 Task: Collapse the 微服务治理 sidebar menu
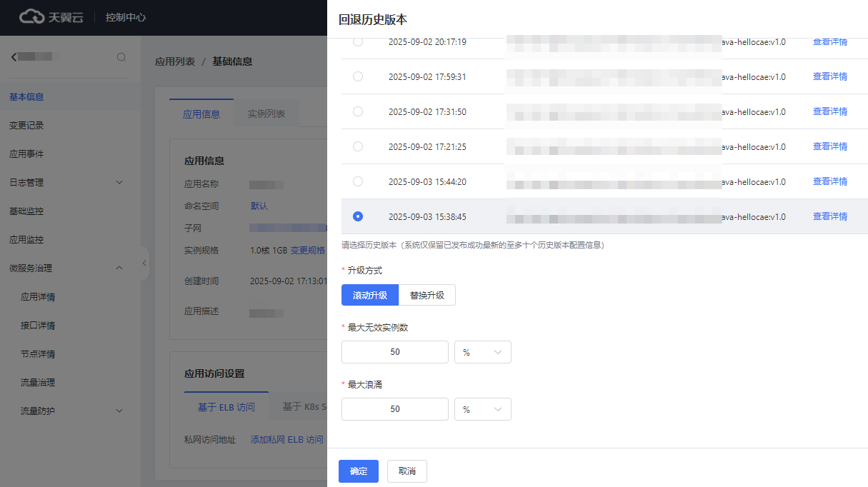click(119, 268)
